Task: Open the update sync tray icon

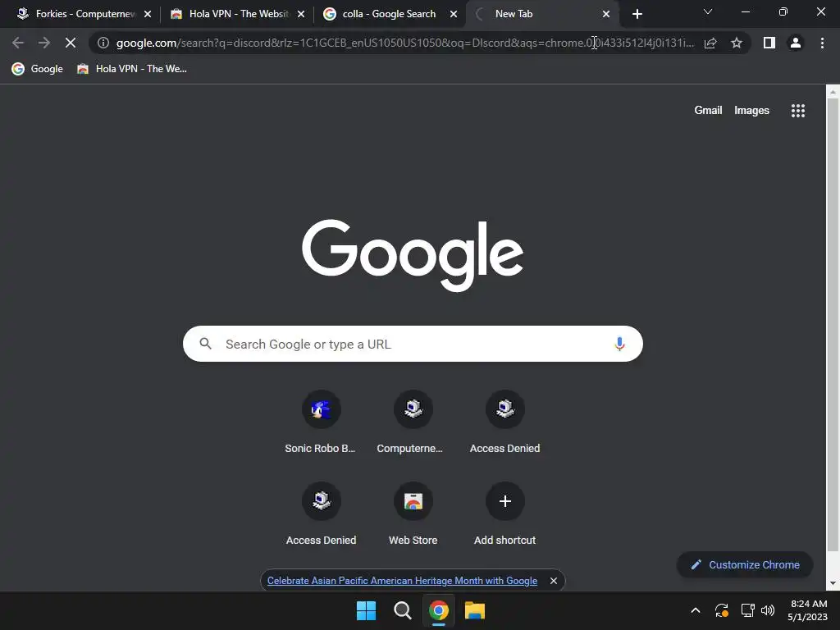Action: coord(722,610)
